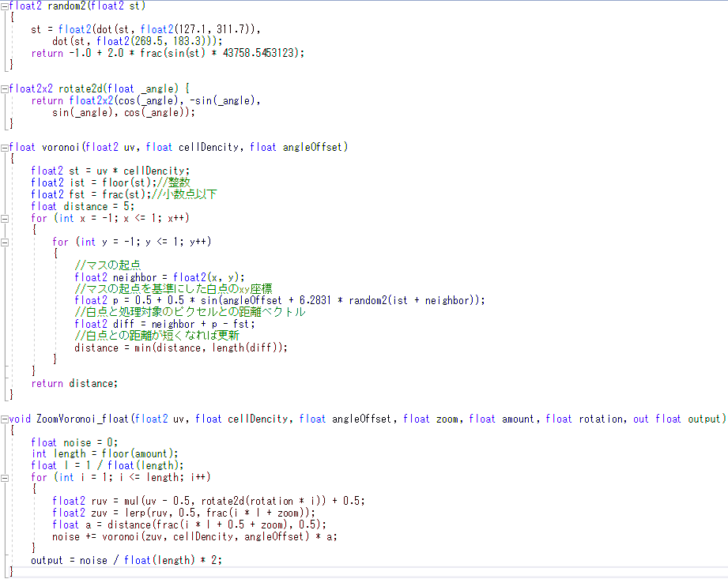
Task: Click 'cellDencity' parameter in voronoi signature
Action: (x=209, y=148)
